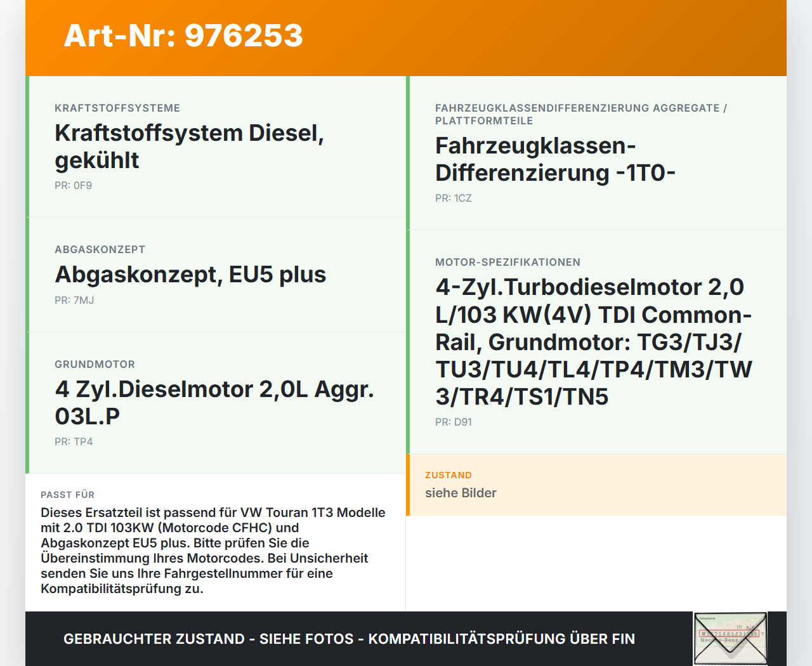812x666 pixels.
Task: Click the 'PR: 1CZ' code
Action: click(453, 198)
